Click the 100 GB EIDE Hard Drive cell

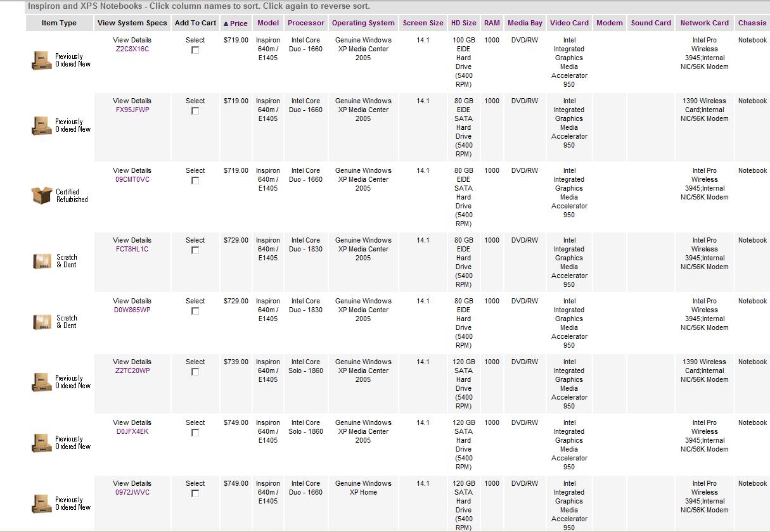(464, 62)
